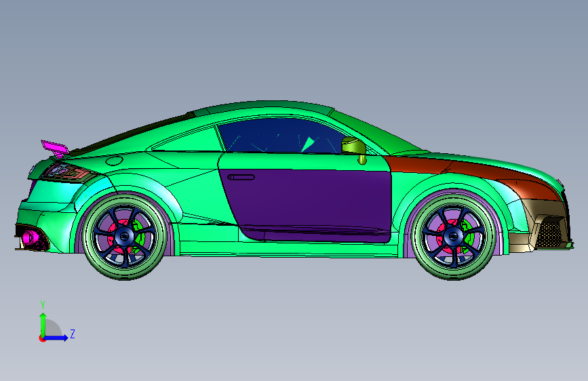
Task: Select the front wheel center hub
Action: [453, 237]
